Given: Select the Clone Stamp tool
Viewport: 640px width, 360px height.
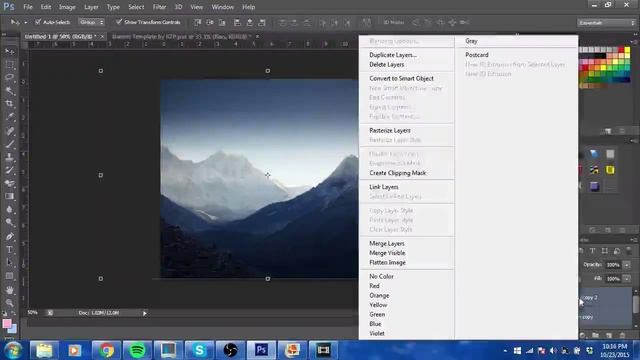Looking at the screenshot, I should pyautogui.click(x=10, y=157).
